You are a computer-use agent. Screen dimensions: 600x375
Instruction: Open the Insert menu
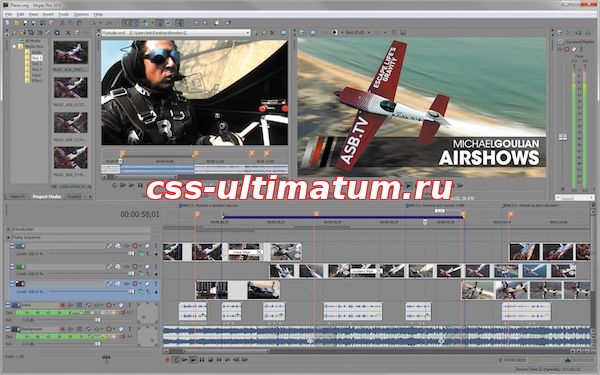tap(48, 15)
